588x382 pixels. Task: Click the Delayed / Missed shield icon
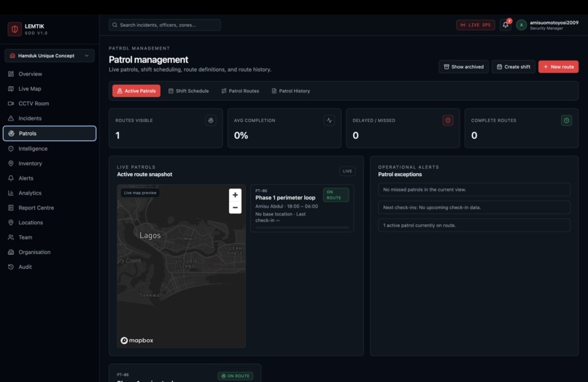[x=448, y=121]
